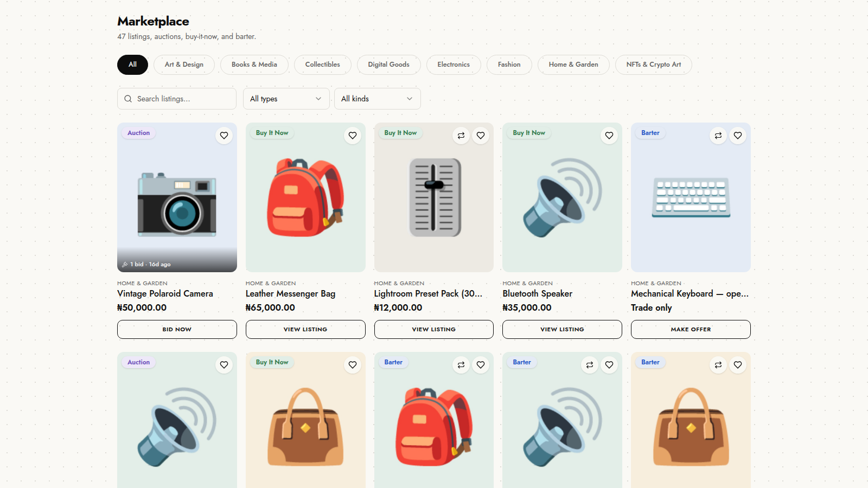
Task: Click the 'Trade only' label
Action: [652, 307]
